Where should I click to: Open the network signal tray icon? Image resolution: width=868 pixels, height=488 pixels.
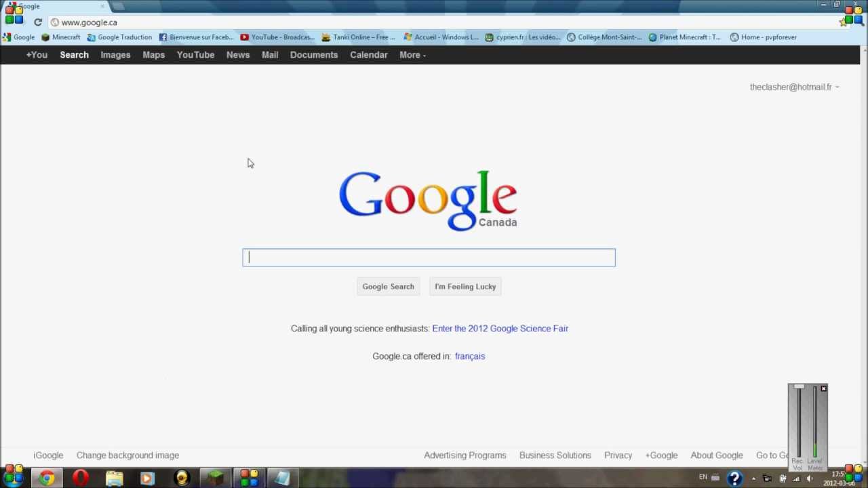pyautogui.click(x=796, y=479)
